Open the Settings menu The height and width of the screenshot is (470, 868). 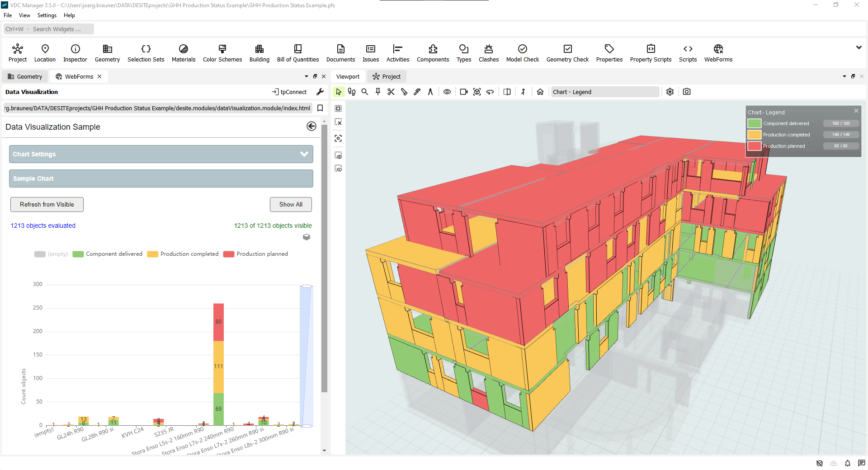(47, 15)
